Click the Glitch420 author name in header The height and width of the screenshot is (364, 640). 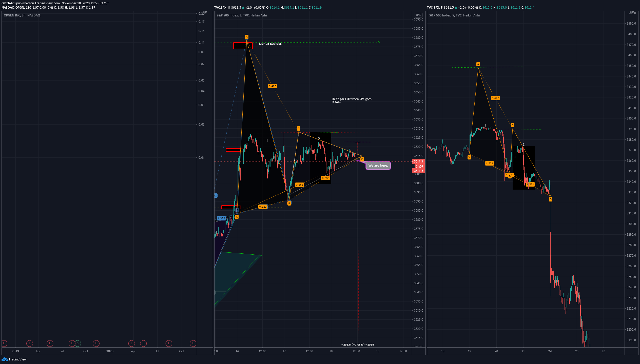8,3
